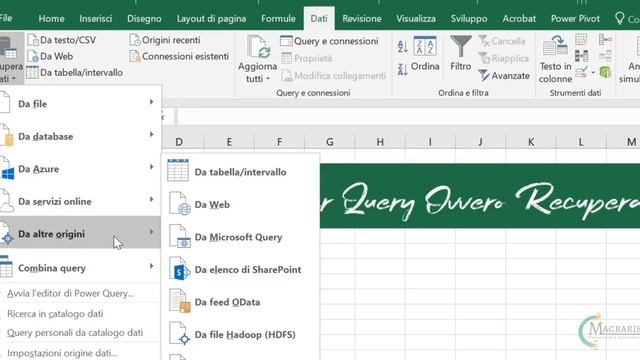Click Da testo/CSV in the ribbon

[x=62, y=40]
